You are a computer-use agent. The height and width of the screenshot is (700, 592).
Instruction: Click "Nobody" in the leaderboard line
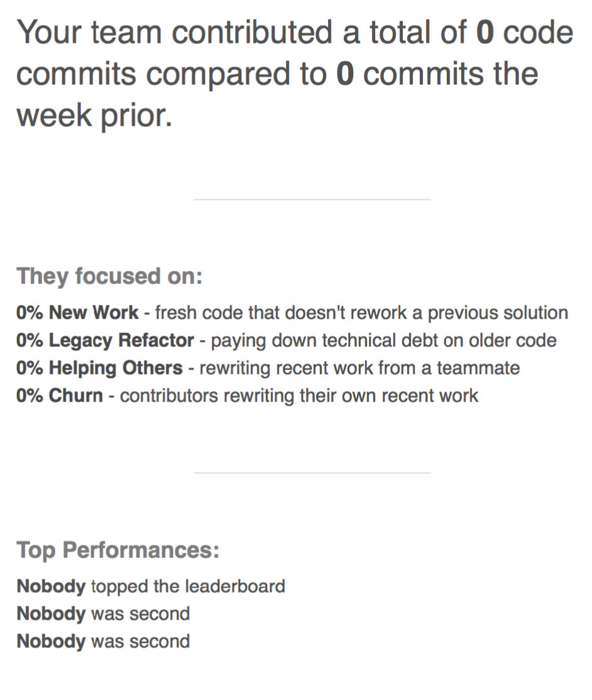tap(51, 586)
